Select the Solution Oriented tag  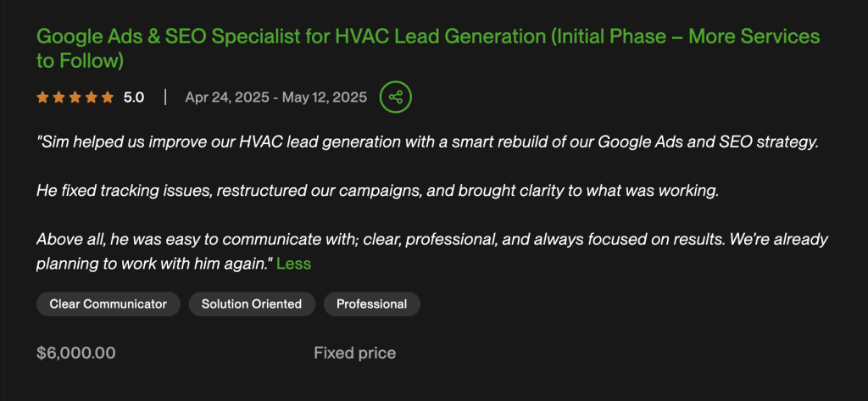pyautogui.click(x=252, y=304)
